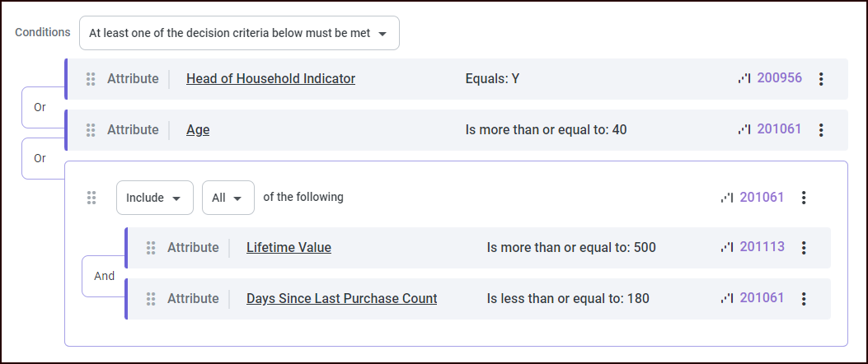Toggle the And operator in the nested group
Screen dimensions: 868x364
(104, 276)
